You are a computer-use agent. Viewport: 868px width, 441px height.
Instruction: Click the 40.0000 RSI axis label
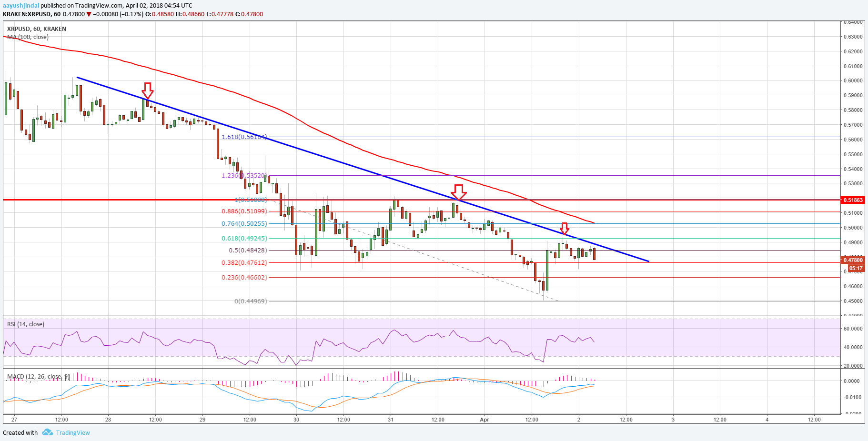[853, 347]
